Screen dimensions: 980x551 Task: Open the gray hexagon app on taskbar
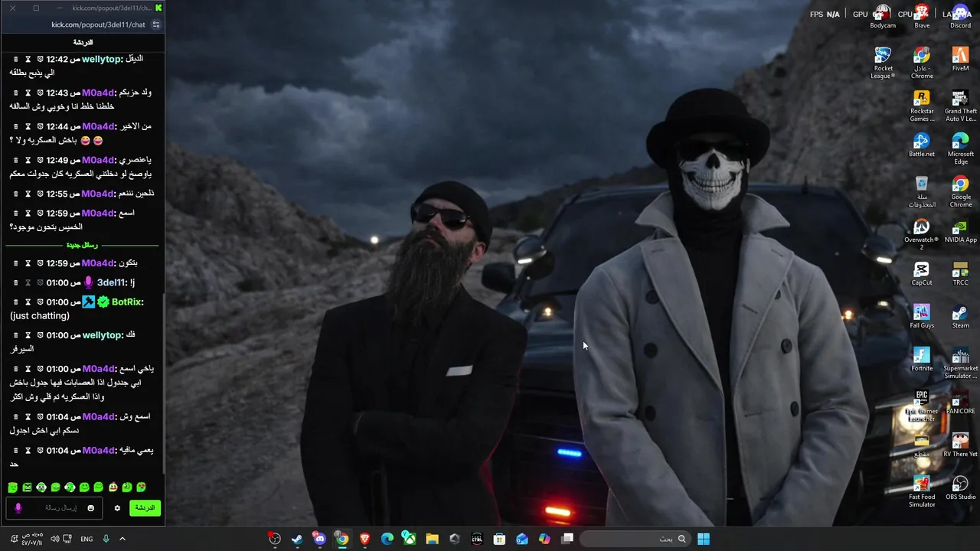pyautogui.click(x=455, y=539)
